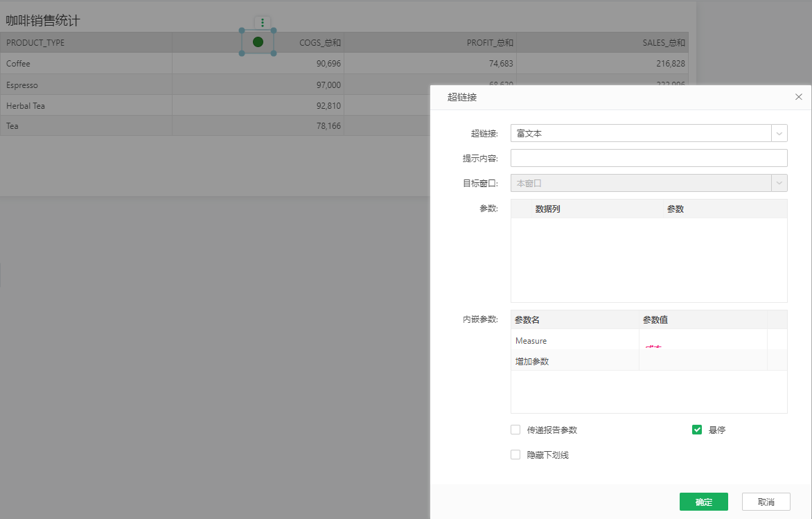Viewport: 812px width, 519px height.
Task: Click 增加参数 to add a parameter
Action: (x=532, y=361)
